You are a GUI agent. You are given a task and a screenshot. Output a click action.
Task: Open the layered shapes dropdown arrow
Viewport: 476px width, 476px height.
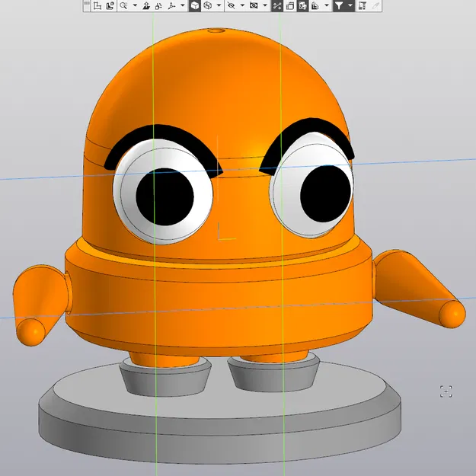tap(327, 5)
